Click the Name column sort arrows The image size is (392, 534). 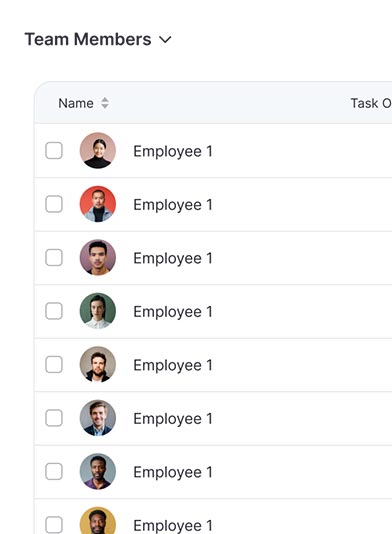[x=105, y=103]
